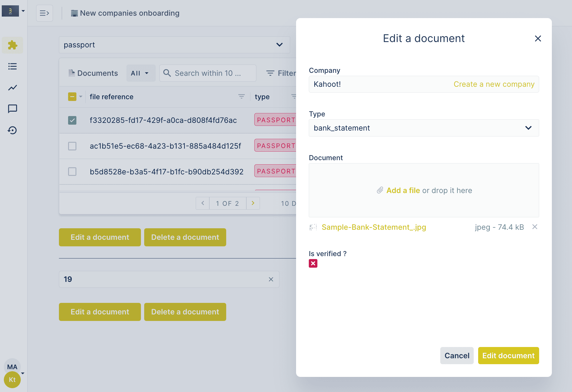The image size is (572, 392).
Task: Open the header selection options arrow
Action: [x=81, y=97]
